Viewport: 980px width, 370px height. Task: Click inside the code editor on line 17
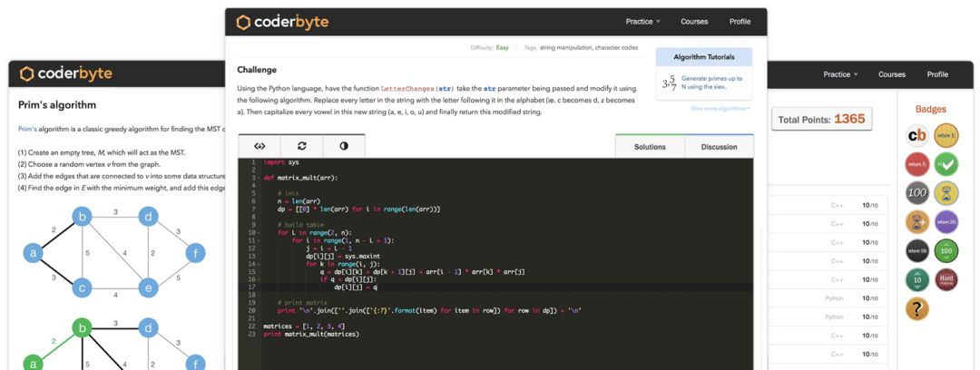coord(454,287)
